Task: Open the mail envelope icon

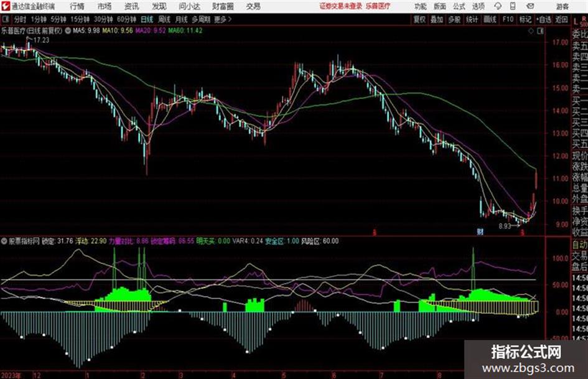Action: coord(530,6)
